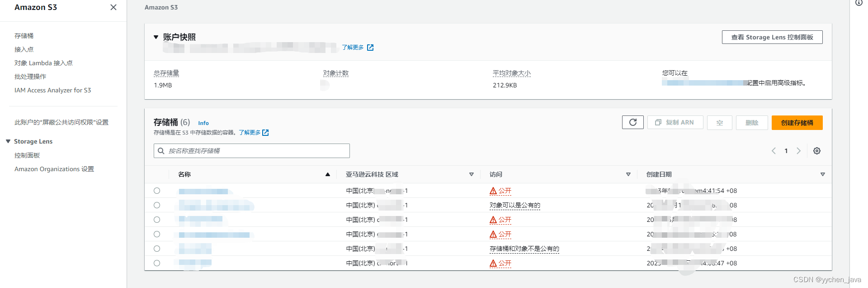Click the 空 empty bucket button
868x288 pixels.
[720, 123]
